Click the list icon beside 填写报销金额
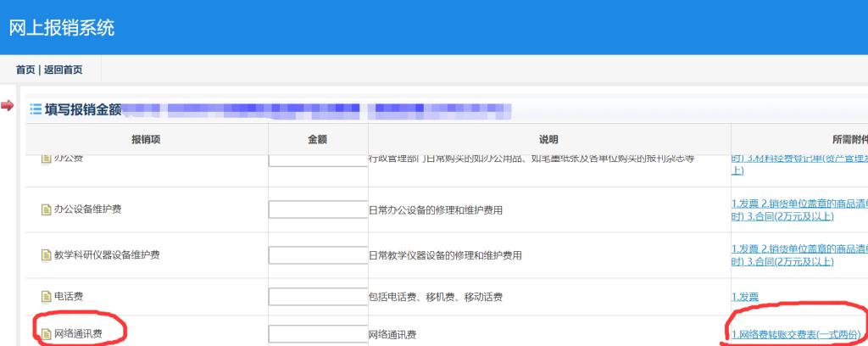The image size is (868, 346). click(36, 109)
